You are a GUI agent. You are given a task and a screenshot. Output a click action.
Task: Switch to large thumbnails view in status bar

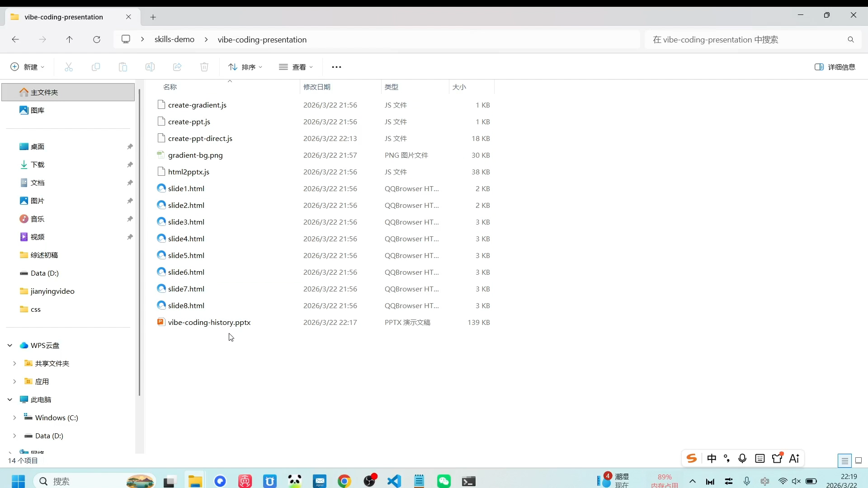859,460
